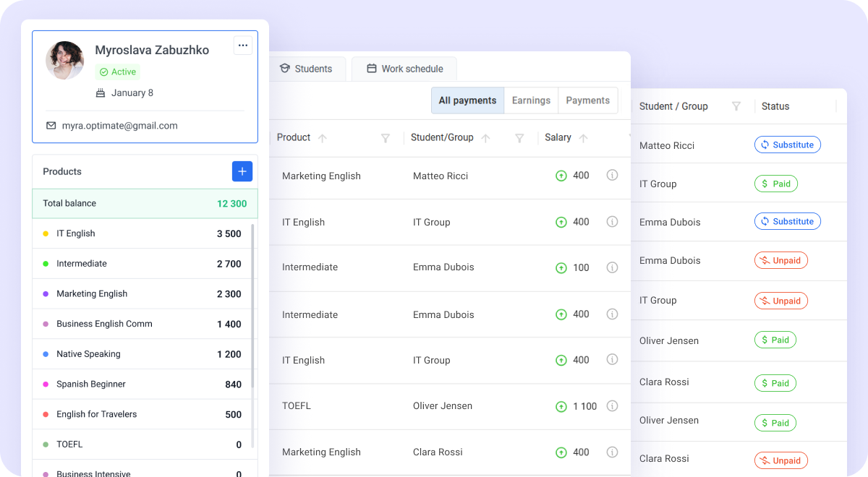Select the All payments filter
Image resolution: width=868 pixels, height=477 pixels.
tap(467, 100)
